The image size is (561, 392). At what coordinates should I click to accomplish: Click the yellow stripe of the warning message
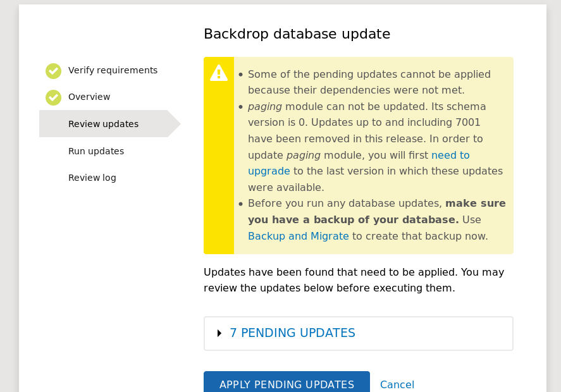pyautogui.click(x=218, y=190)
